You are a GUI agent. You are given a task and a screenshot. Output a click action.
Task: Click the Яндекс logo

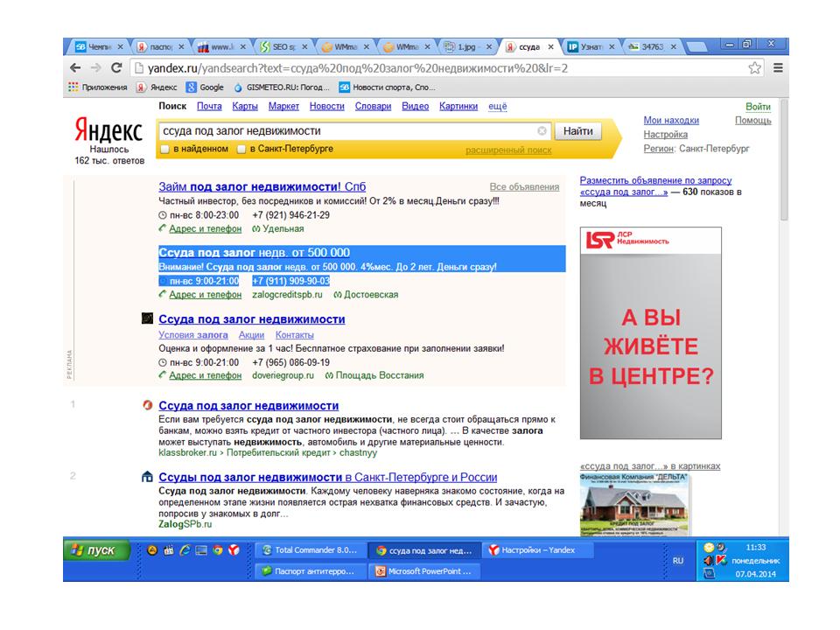(108, 130)
